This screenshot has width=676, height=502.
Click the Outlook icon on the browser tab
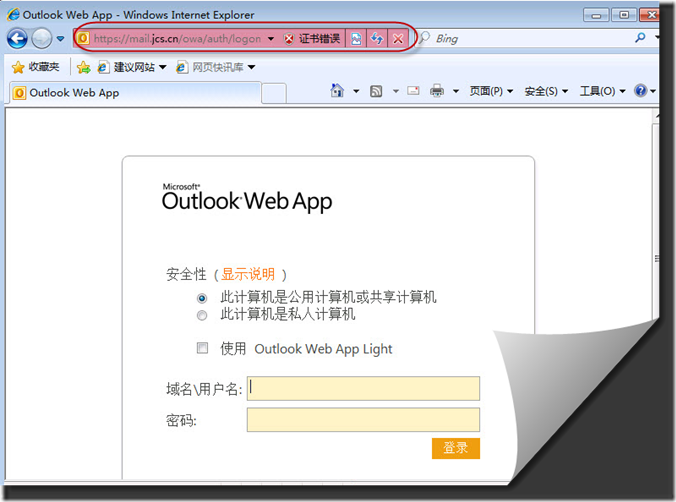tap(19, 93)
